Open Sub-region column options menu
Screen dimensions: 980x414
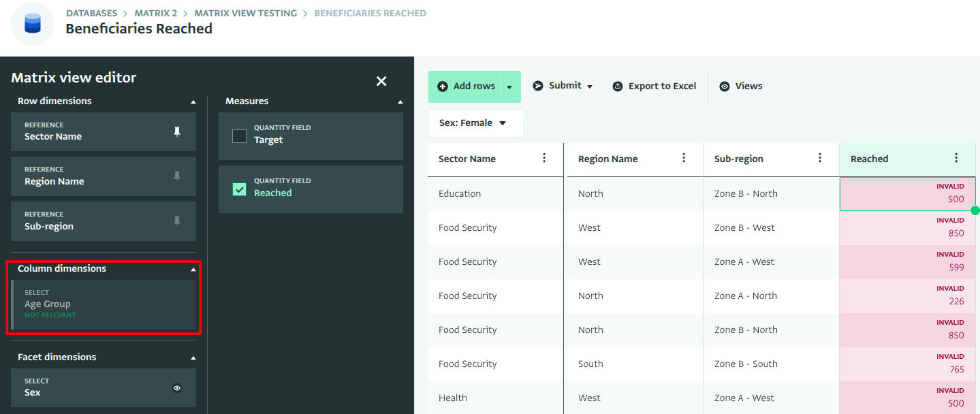coord(820,158)
